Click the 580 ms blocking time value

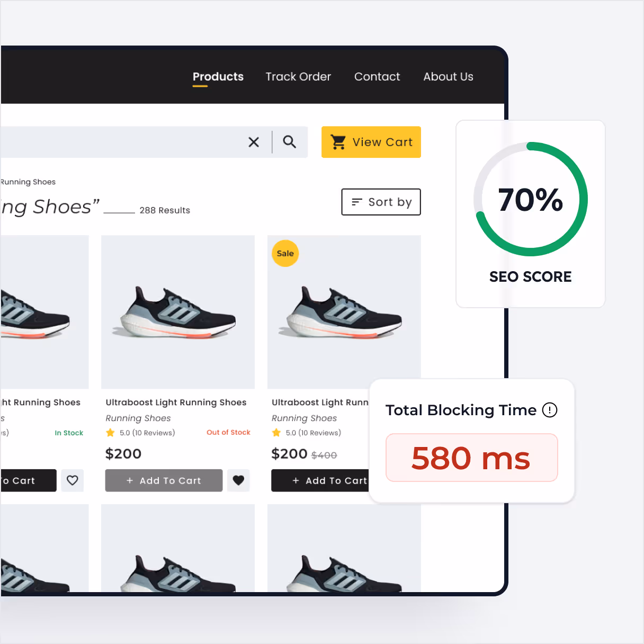point(471,458)
